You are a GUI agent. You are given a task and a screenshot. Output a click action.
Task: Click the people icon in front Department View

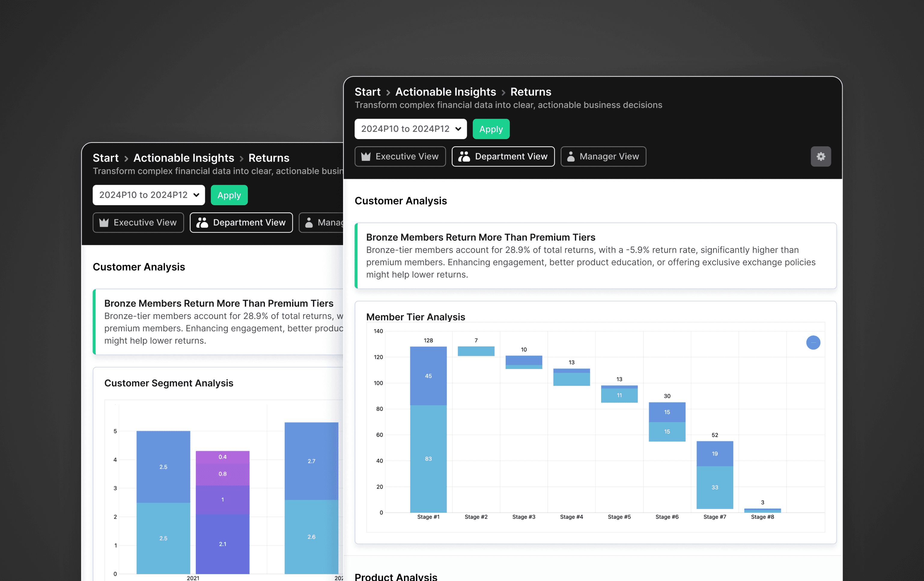click(464, 157)
